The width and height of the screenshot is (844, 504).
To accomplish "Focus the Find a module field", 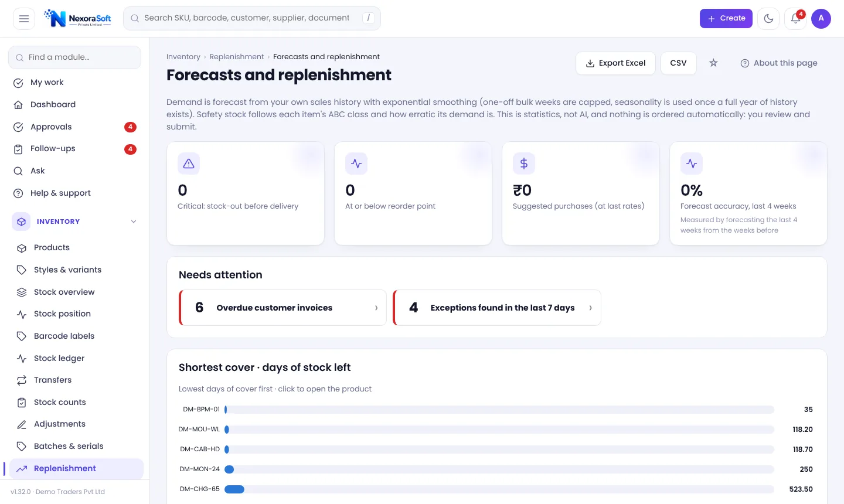I will pos(74,57).
